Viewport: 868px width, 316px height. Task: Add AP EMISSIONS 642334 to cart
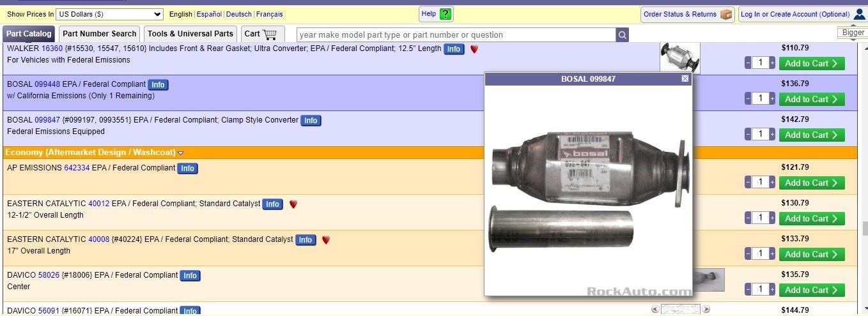812,183
